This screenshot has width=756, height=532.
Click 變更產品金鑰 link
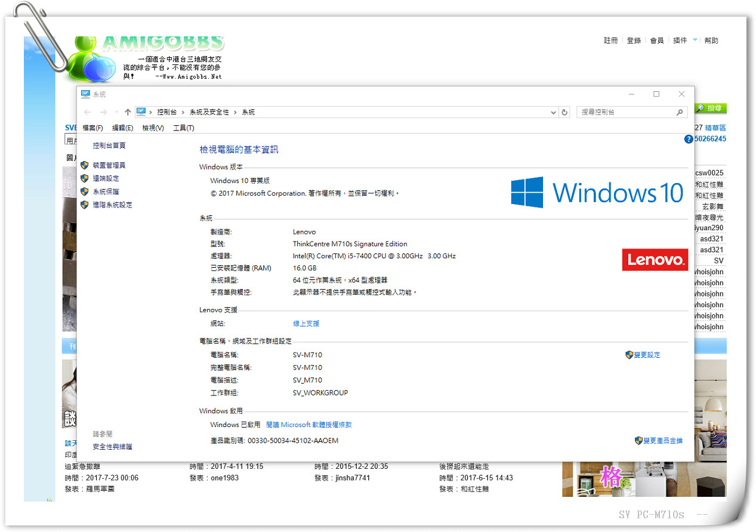(x=662, y=441)
